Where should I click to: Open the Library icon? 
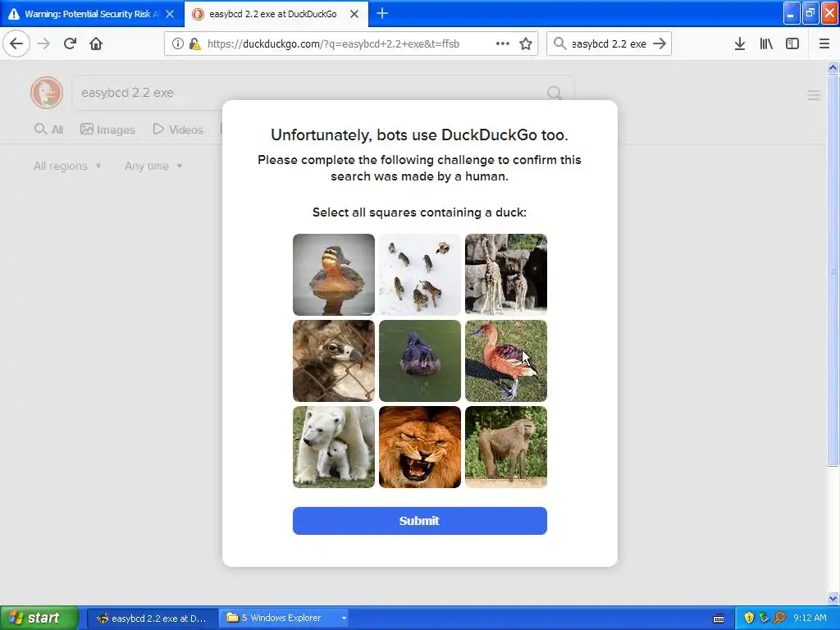(x=766, y=43)
